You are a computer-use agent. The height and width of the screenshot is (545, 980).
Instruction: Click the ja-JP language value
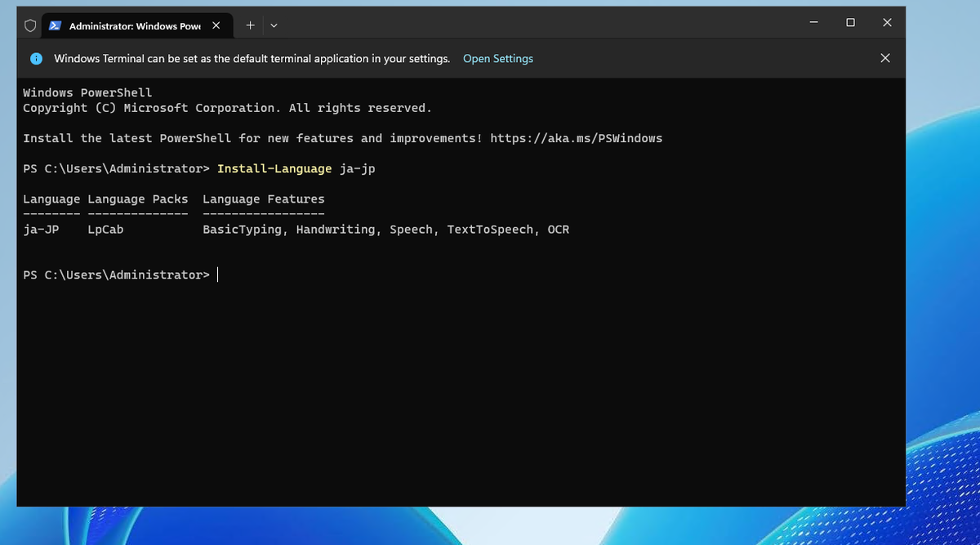(41, 230)
